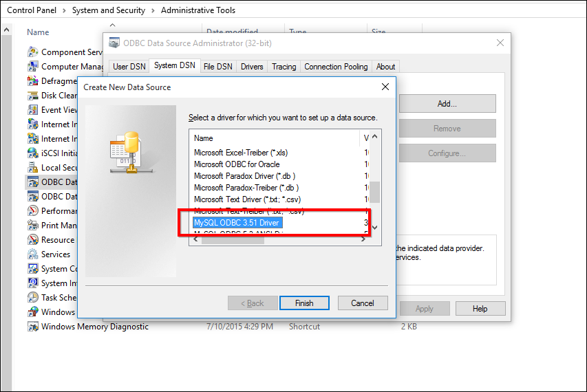Select the Defragment and Optimize Drives icon
This screenshot has width=587, height=392.
33,80
